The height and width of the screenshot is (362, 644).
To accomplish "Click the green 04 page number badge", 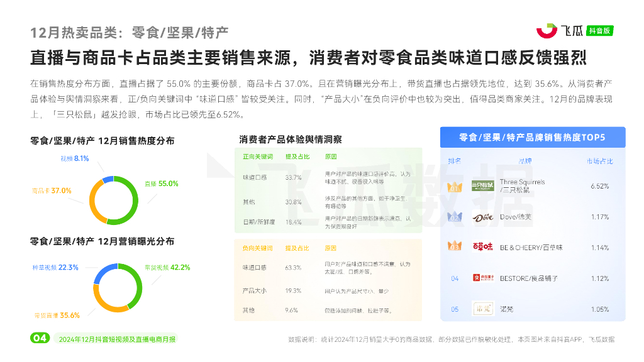I will tap(40, 338).
